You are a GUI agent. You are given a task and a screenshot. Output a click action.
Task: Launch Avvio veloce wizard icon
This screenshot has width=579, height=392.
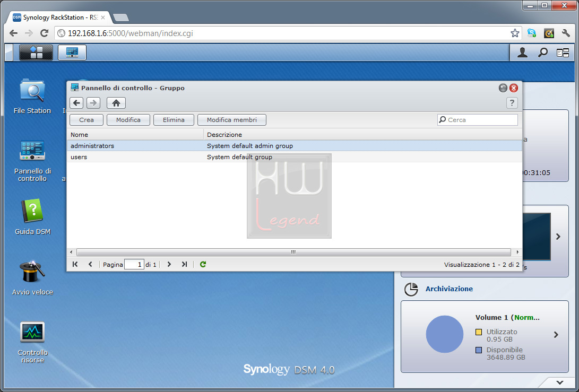tap(32, 277)
